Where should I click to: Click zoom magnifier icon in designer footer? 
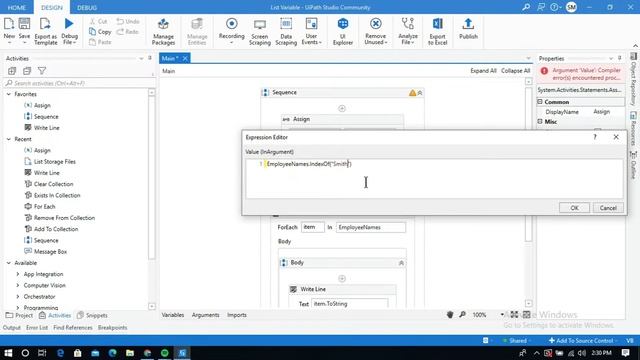click(462, 315)
